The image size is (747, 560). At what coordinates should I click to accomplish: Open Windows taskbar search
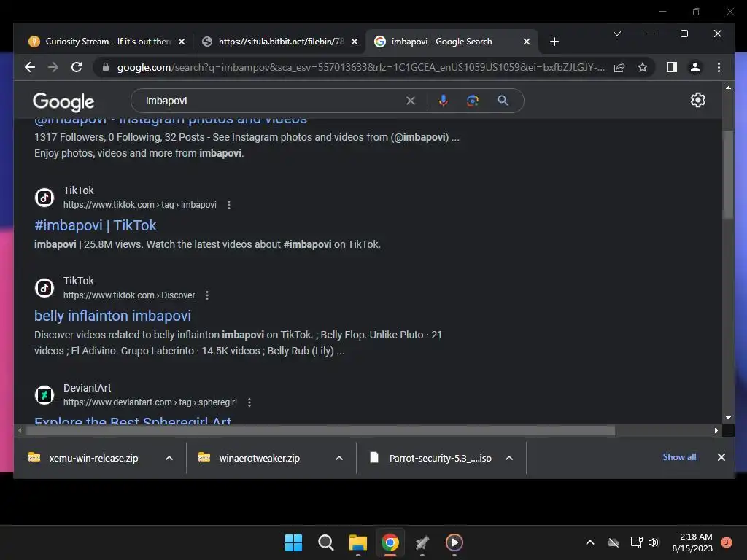(x=326, y=542)
